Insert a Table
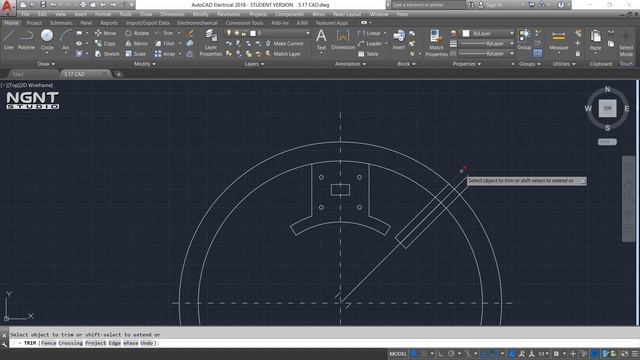This screenshot has width=640, height=360. [368, 53]
